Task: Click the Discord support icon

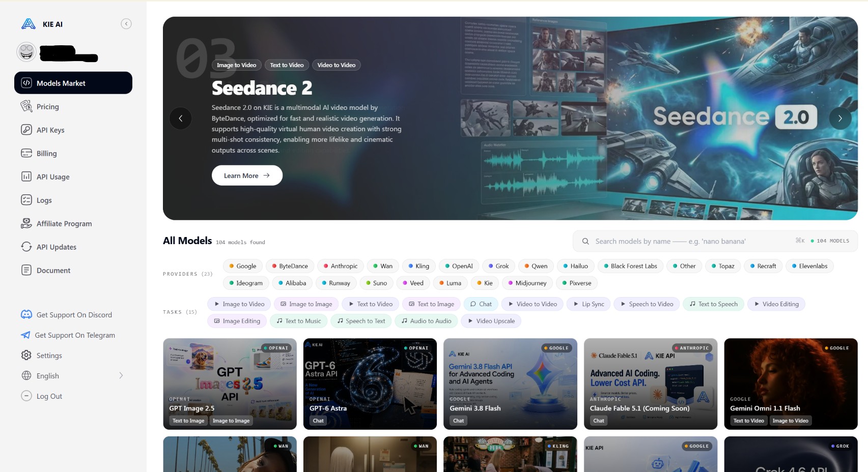Action: tap(26, 314)
